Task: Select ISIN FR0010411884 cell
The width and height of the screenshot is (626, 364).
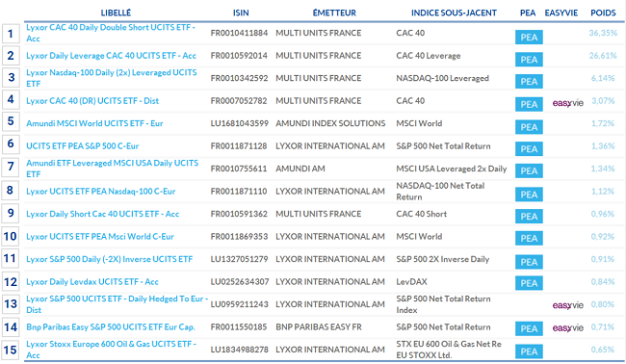Action: [x=239, y=33]
